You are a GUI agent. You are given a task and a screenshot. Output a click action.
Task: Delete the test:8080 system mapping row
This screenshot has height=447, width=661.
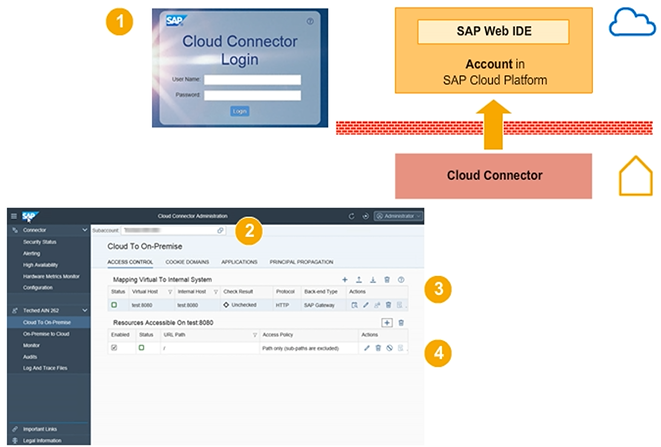390,304
